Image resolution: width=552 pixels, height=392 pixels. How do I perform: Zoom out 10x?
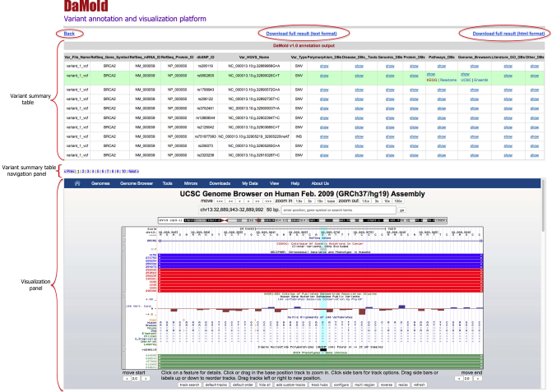click(387, 201)
